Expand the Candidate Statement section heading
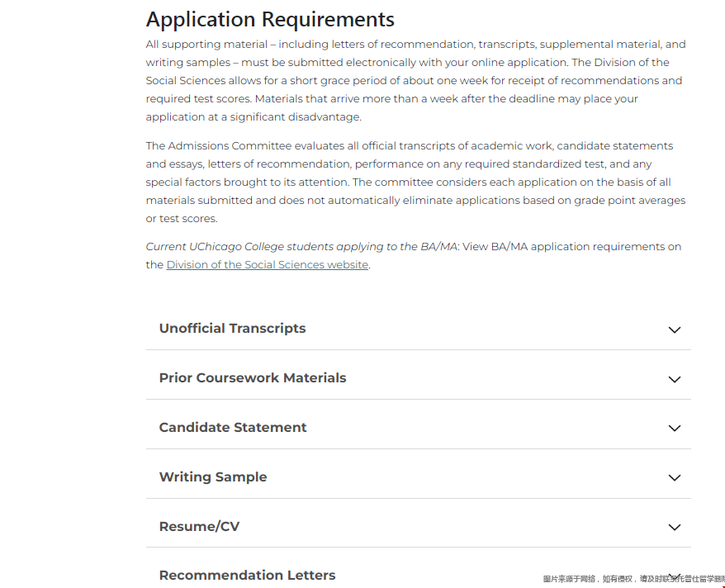725x588 pixels. click(x=232, y=428)
